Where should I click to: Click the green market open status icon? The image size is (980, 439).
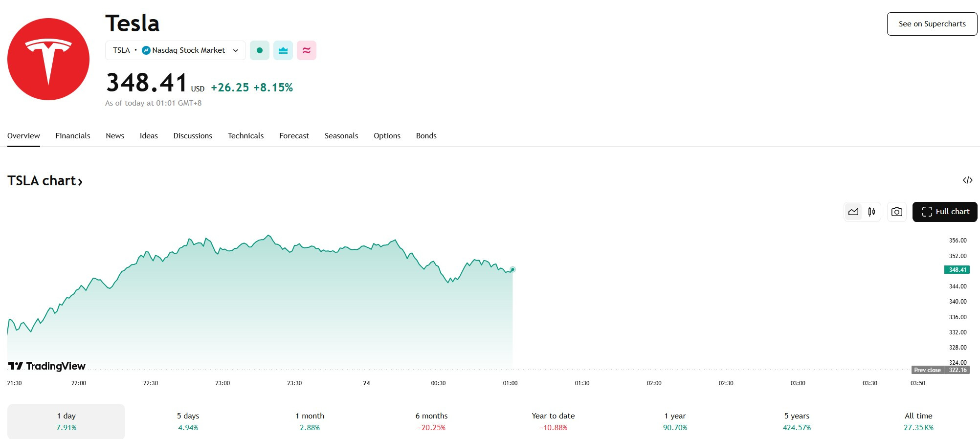(x=260, y=50)
